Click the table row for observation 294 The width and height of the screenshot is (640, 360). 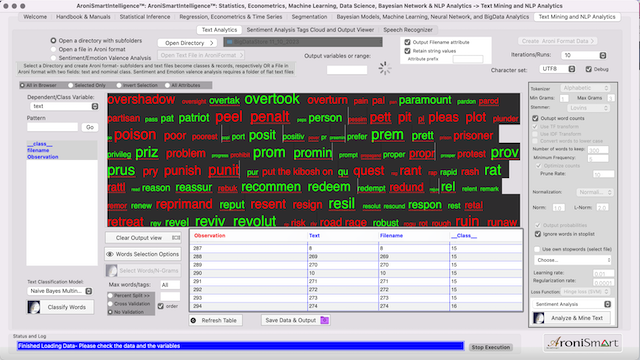[x=356, y=306]
